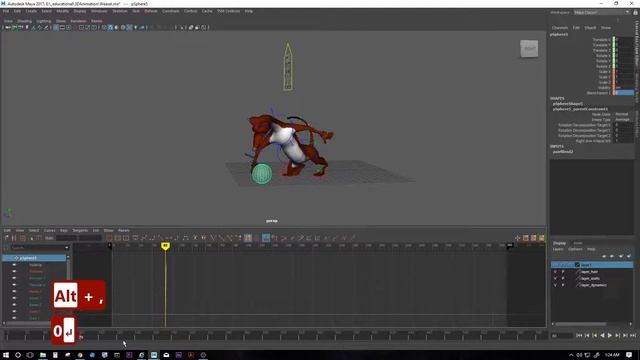
Task: Click the Graph Editor search field
Action: [37, 248]
